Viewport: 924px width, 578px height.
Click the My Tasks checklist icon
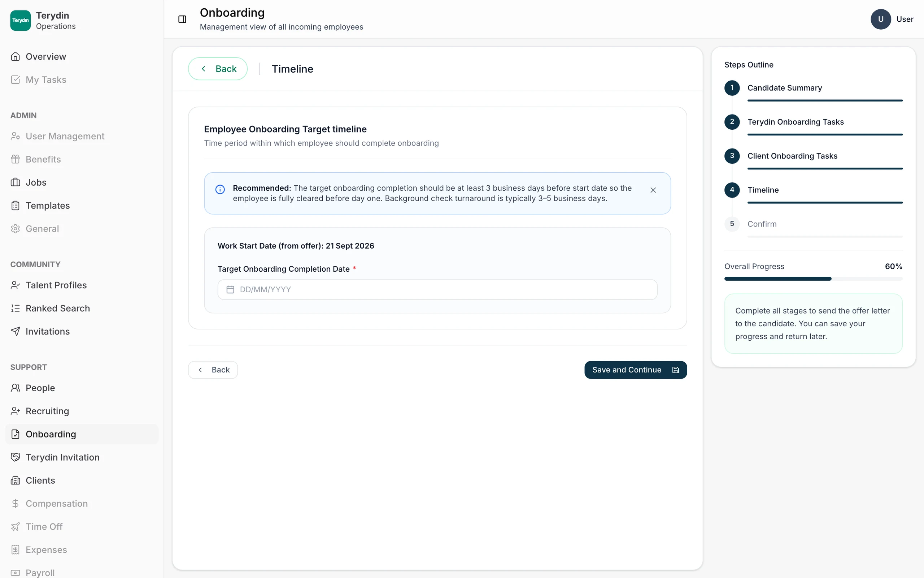point(15,79)
